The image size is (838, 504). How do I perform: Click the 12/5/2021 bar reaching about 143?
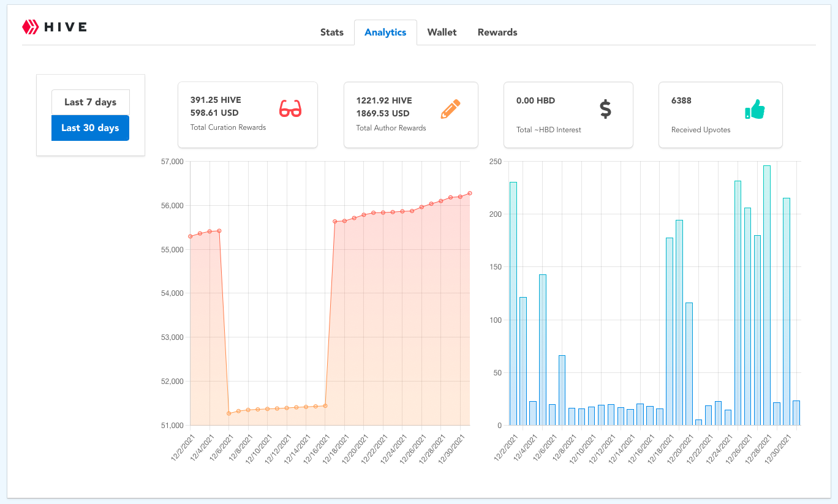543,350
